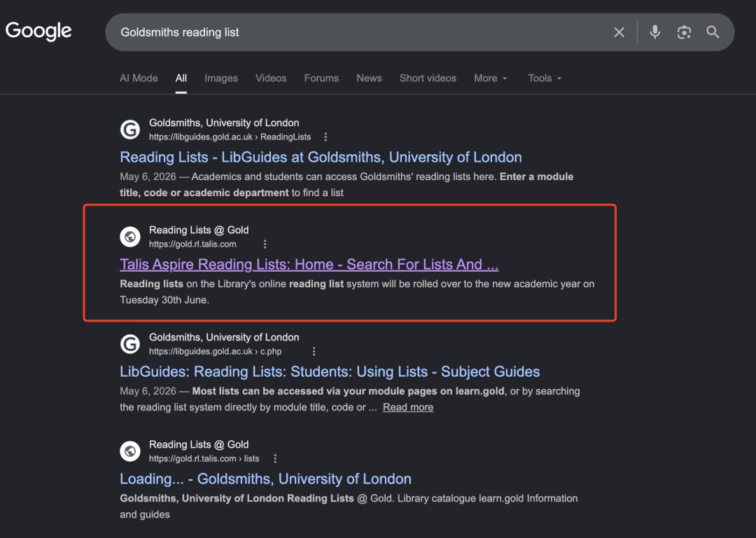Screen dimensions: 756x538
Task: Open three-dot menu beside libguides ReadingLists URL
Action: coord(326,137)
